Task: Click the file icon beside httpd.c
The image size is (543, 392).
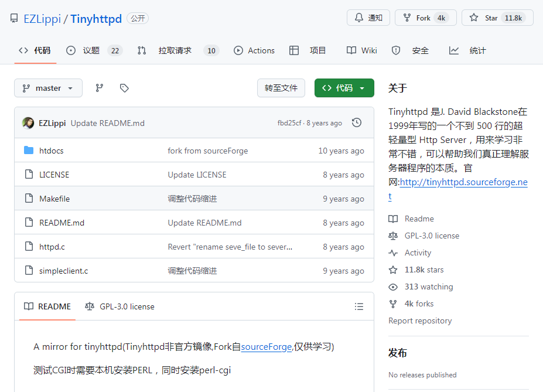Action: [29, 246]
